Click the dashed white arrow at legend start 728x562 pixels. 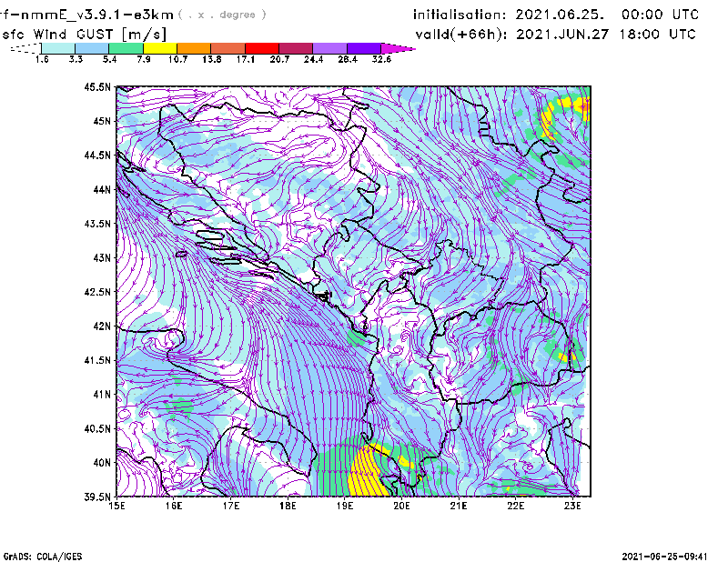click(25, 48)
